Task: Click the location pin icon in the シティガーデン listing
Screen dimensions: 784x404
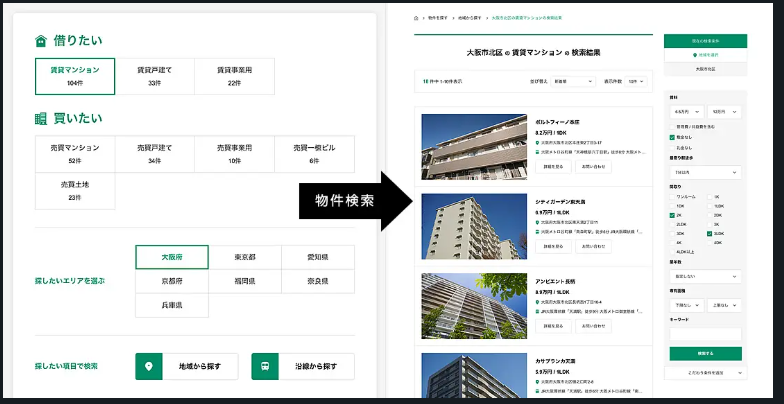Action: [537, 222]
